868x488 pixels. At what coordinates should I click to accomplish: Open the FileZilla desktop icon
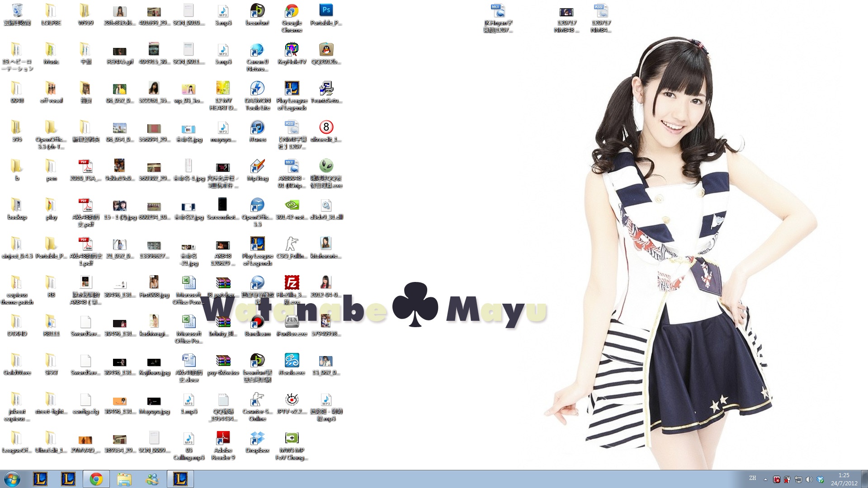point(292,283)
